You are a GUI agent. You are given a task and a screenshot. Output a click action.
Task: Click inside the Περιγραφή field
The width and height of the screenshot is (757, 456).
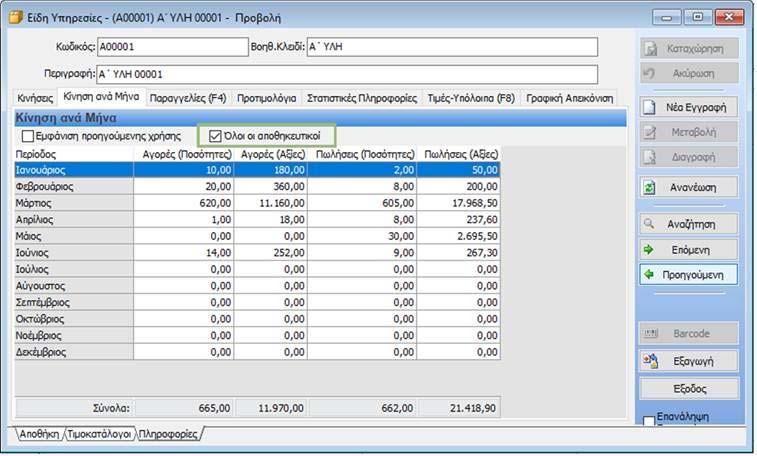point(347,74)
